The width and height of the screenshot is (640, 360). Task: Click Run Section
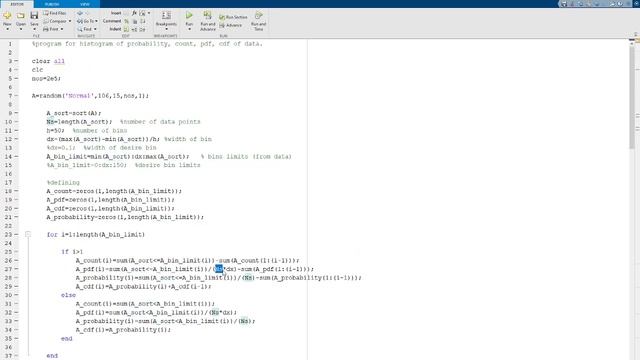(233, 17)
